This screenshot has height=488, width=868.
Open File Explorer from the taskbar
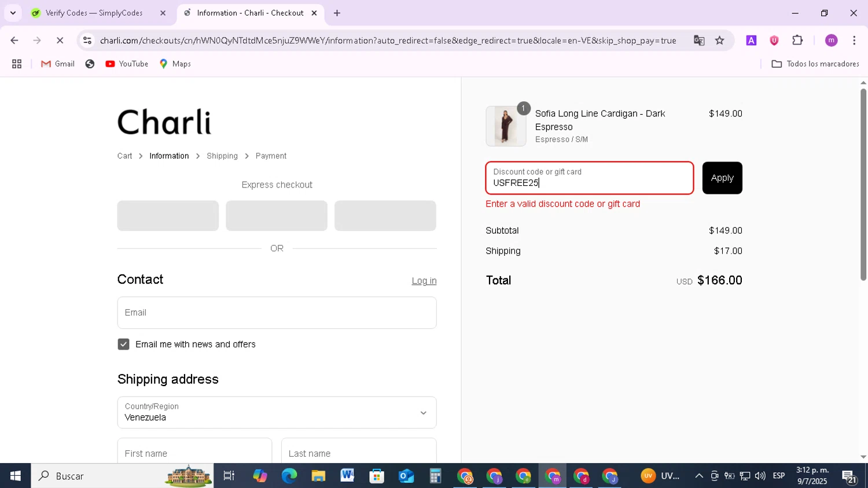click(x=318, y=476)
